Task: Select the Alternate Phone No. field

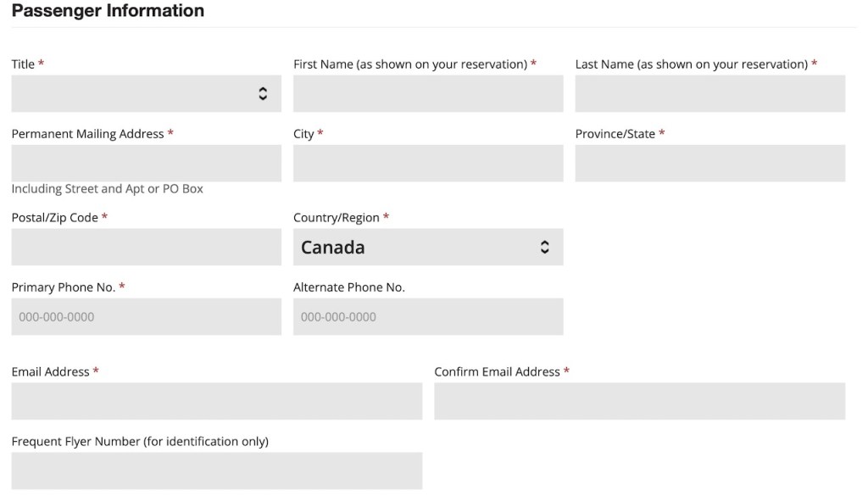Action: tap(428, 316)
